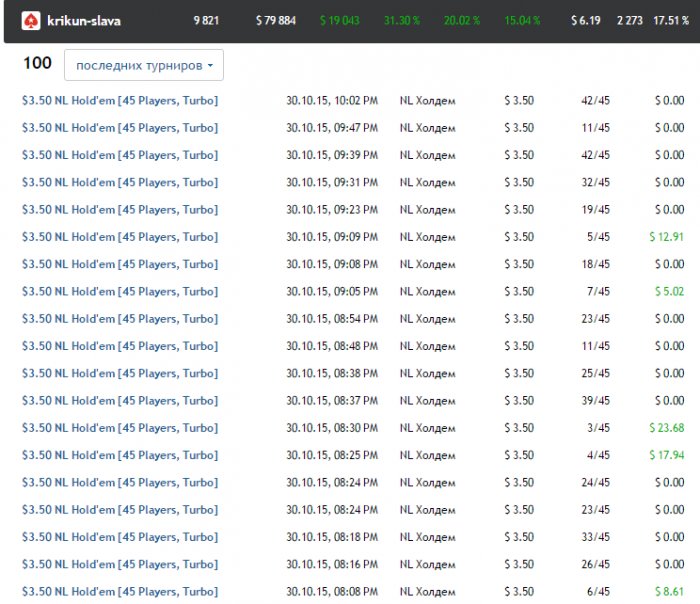Open the tournament played at 08:25 PM

120,455
